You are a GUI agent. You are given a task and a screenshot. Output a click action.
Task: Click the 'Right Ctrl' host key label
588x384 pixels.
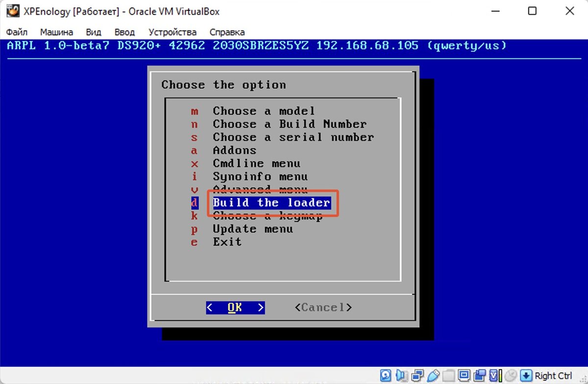point(553,376)
